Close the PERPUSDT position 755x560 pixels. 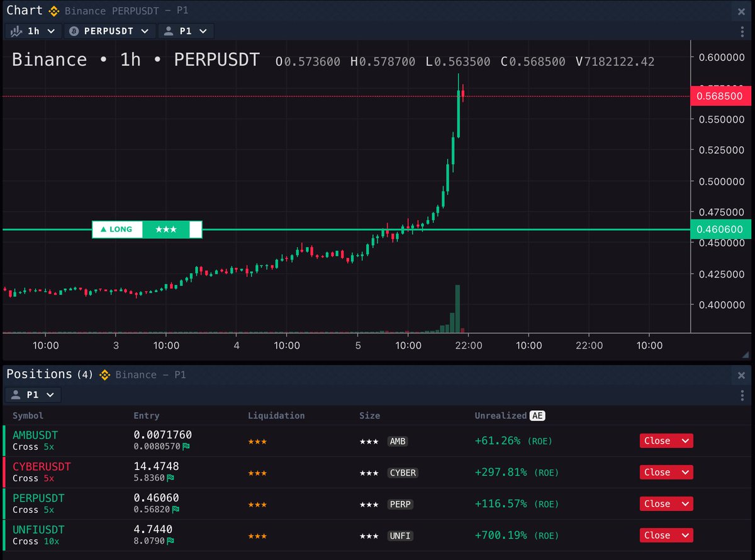click(x=657, y=504)
